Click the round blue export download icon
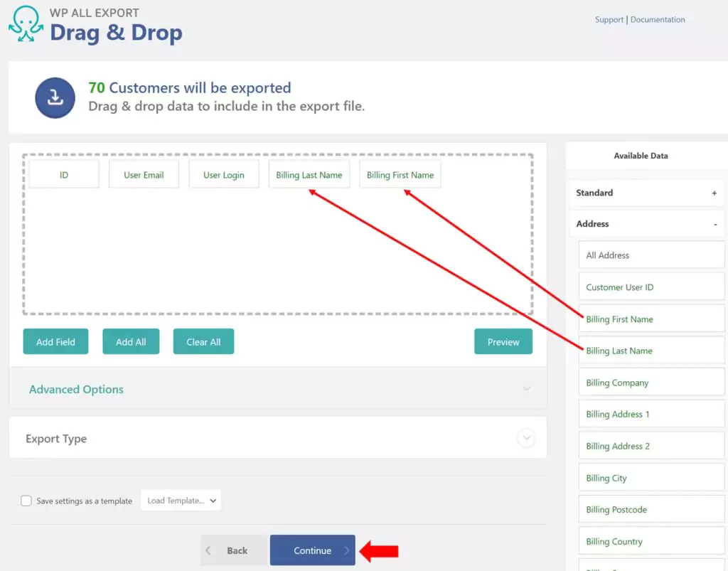The image size is (728, 571). (55, 98)
